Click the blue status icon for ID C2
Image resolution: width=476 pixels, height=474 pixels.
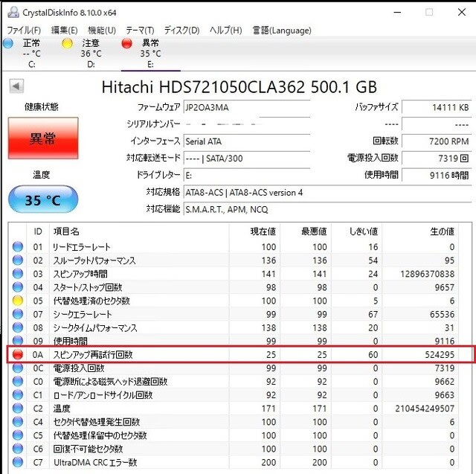pyautogui.click(x=18, y=408)
